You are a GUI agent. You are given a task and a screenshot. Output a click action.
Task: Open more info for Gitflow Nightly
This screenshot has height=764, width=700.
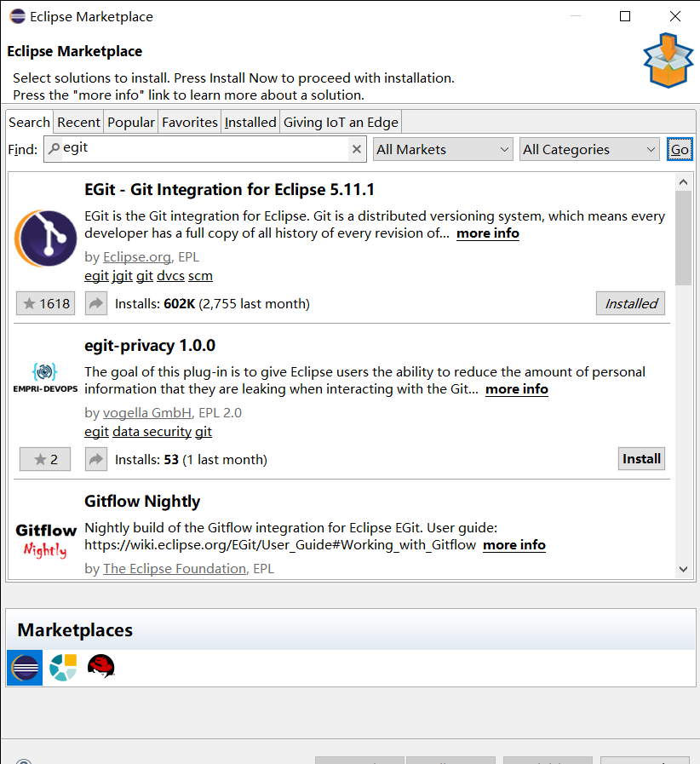pos(514,545)
